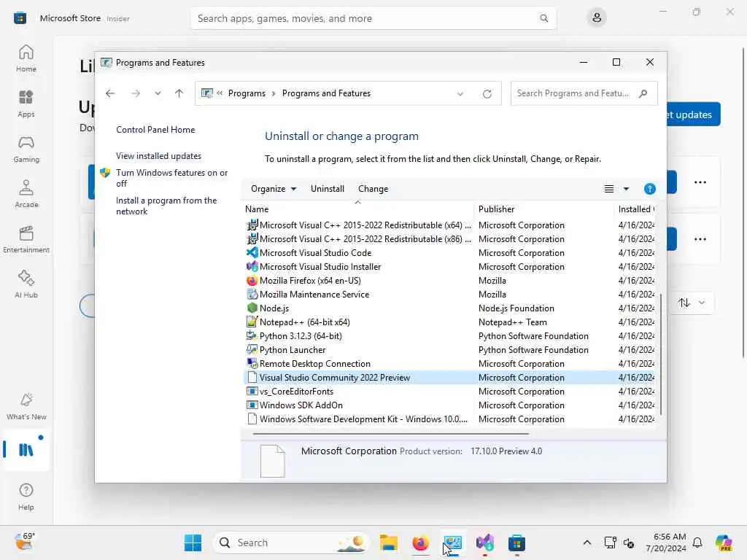This screenshot has width=747, height=560.
Task: Open Microsoft Store Arcade section
Action: (x=26, y=194)
